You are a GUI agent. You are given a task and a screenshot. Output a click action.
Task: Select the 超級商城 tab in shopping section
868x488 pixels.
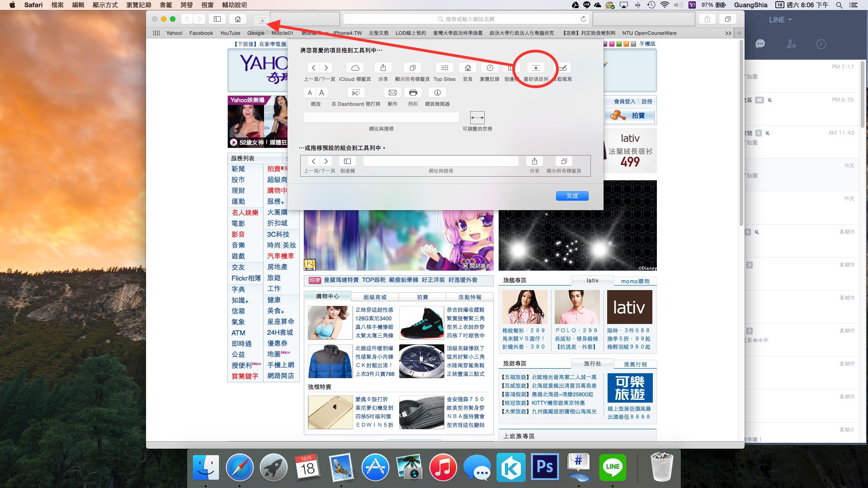[x=375, y=297]
